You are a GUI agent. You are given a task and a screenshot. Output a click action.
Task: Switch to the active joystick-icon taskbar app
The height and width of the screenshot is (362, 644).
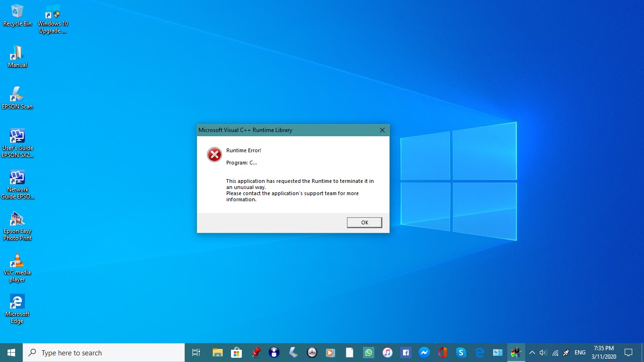tap(516, 353)
